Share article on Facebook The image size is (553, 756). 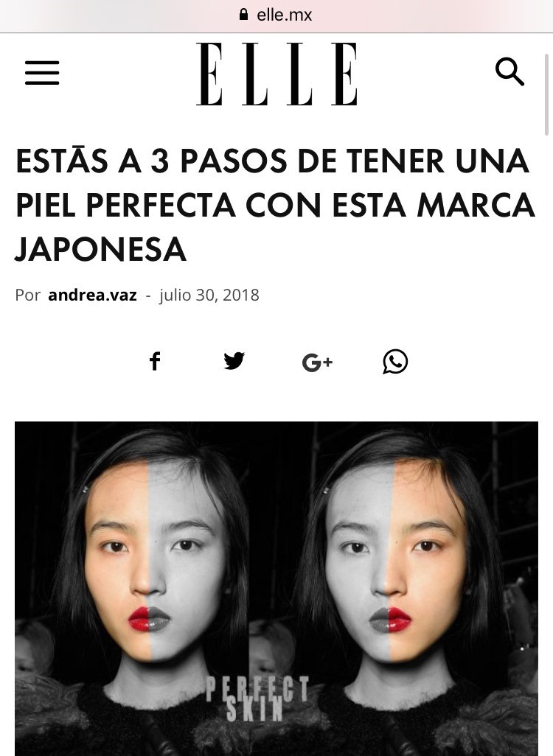point(154,361)
